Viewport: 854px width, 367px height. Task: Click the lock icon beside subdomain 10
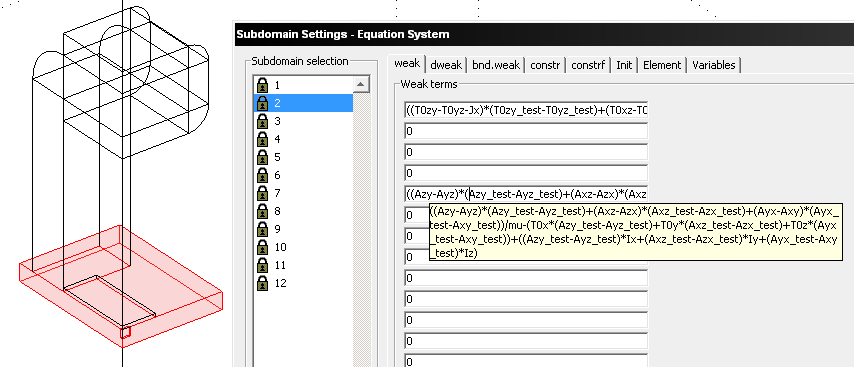tap(263, 247)
